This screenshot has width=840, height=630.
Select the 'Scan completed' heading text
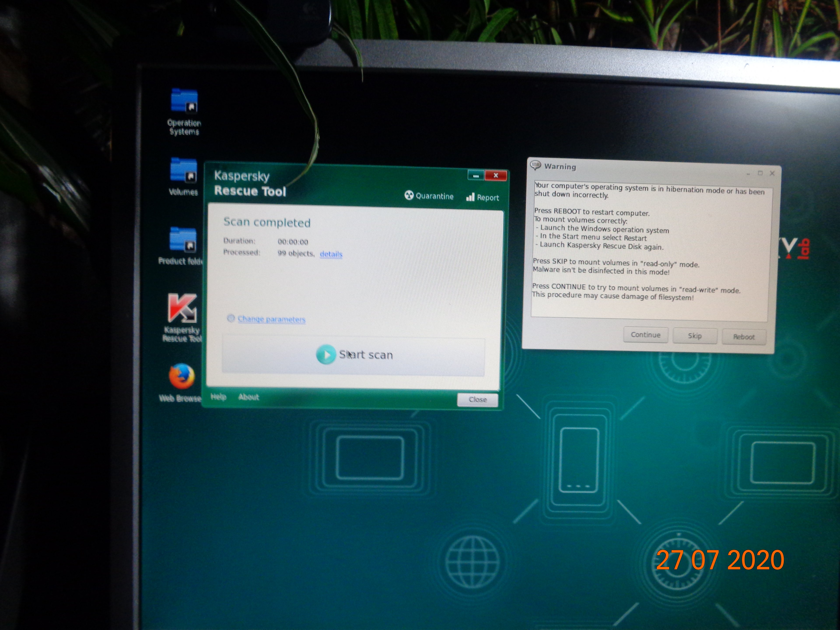click(x=267, y=222)
